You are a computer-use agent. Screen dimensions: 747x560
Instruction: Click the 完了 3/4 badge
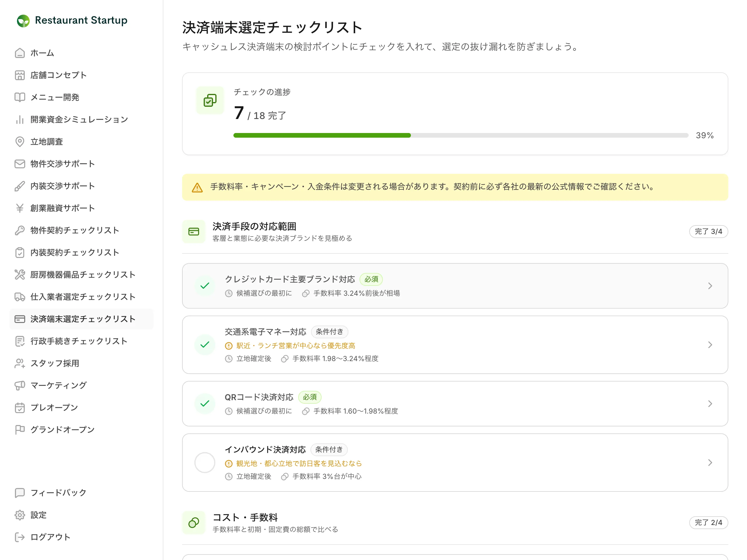(708, 232)
